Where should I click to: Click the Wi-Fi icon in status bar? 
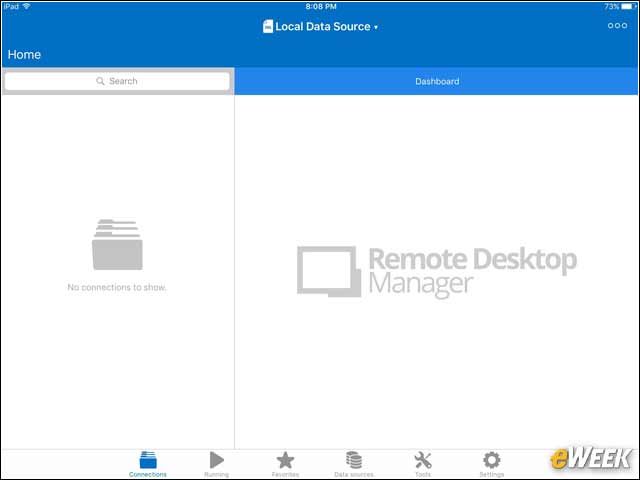pos(27,7)
